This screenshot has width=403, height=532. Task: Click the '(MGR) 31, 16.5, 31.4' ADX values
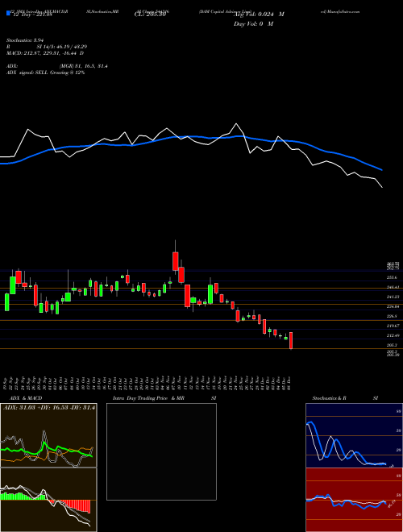(x=84, y=66)
